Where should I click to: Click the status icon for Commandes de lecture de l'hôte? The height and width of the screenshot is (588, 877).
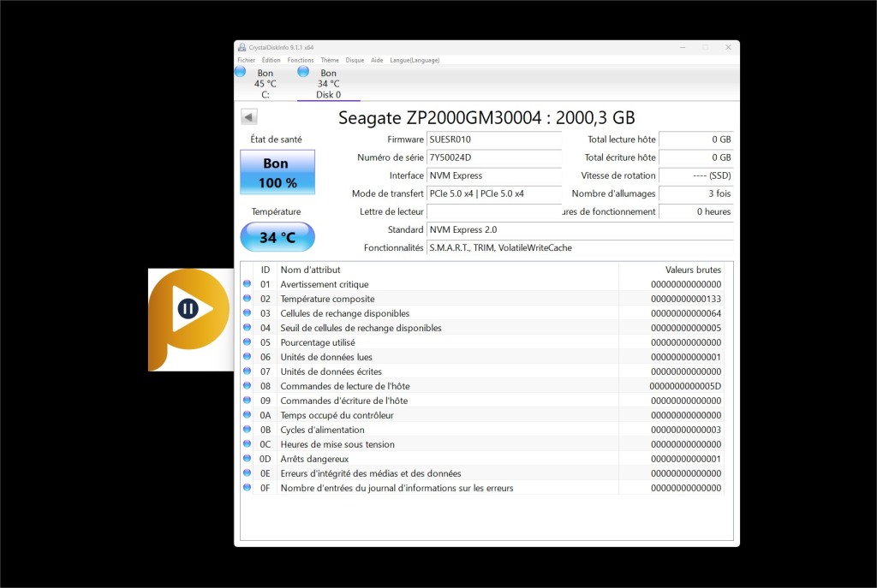tap(248, 386)
